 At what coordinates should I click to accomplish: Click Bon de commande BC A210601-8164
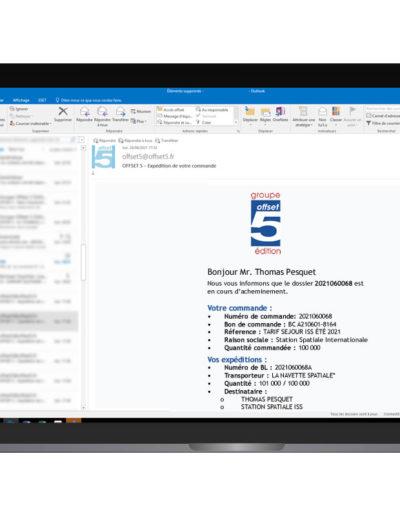[x=280, y=324]
